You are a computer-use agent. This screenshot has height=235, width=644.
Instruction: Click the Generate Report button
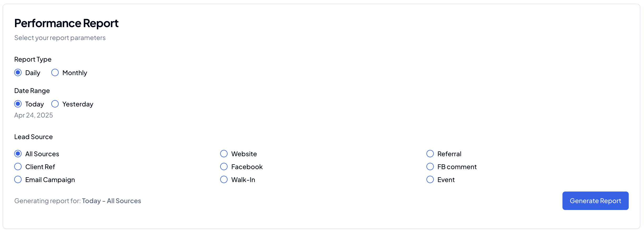tap(595, 200)
